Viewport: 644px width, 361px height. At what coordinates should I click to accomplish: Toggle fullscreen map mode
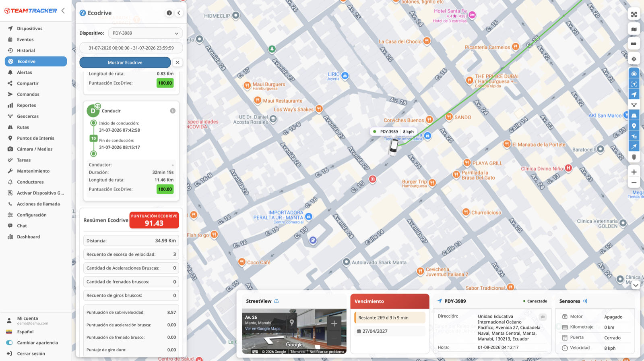coord(634,15)
